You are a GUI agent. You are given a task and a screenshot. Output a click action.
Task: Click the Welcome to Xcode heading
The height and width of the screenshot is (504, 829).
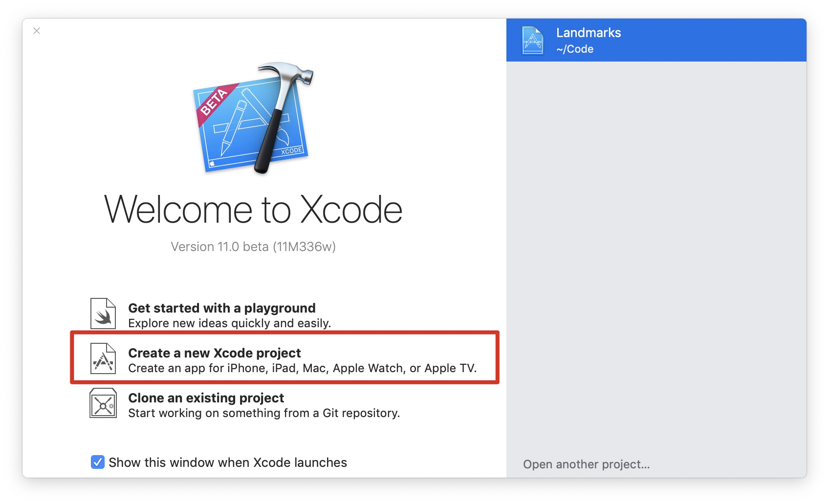(253, 210)
